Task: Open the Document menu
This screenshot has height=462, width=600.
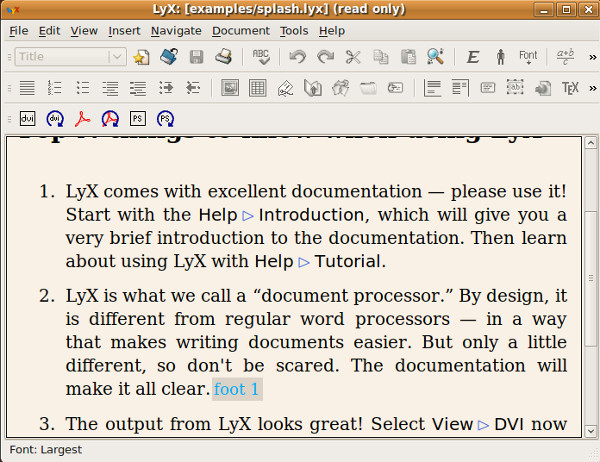Action: pyautogui.click(x=241, y=31)
